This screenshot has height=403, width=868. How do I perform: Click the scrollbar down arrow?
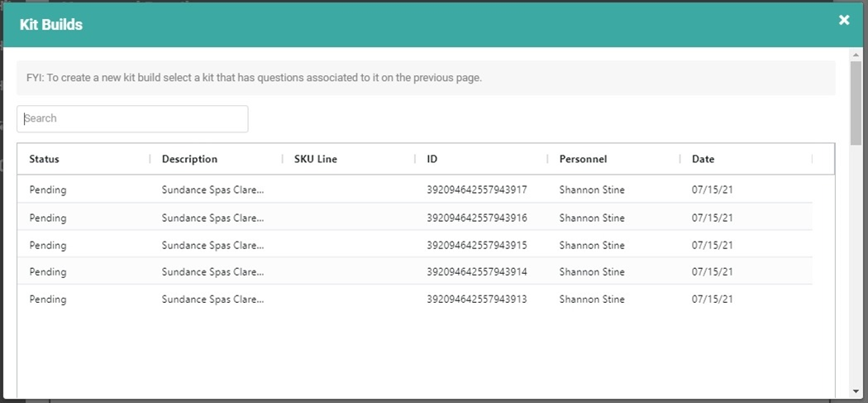tap(856, 391)
